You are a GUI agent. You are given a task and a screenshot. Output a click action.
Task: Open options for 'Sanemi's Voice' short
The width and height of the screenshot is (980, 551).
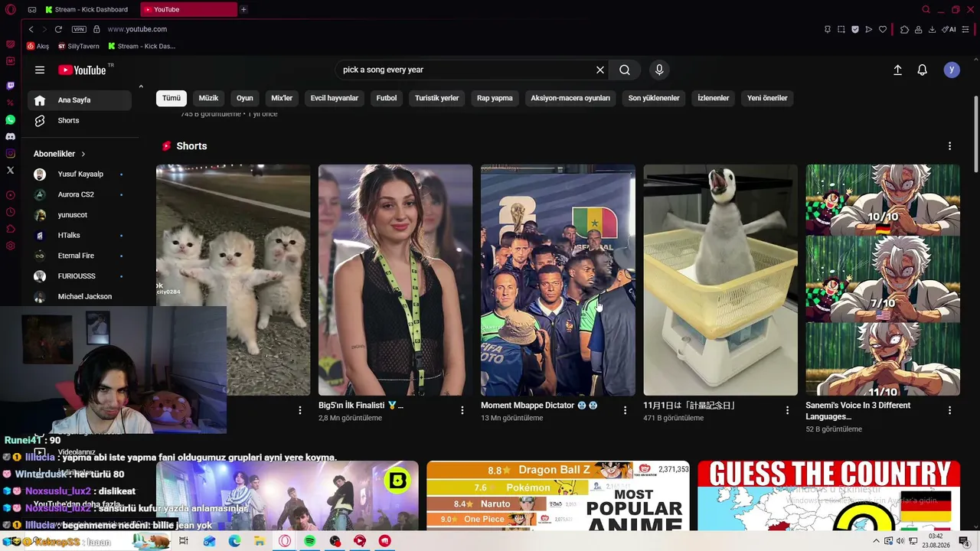pos(950,410)
